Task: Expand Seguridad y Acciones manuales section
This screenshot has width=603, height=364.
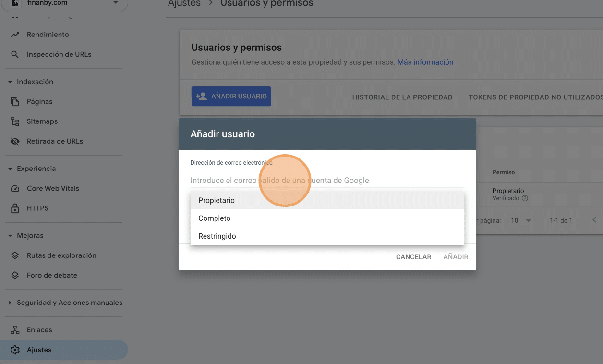Action: click(x=10, y=303)
